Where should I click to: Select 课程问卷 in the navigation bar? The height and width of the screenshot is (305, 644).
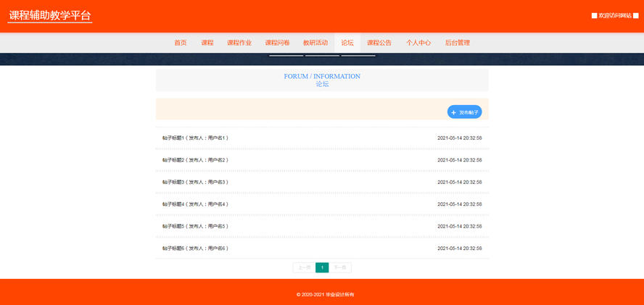[x=277, y=43]
